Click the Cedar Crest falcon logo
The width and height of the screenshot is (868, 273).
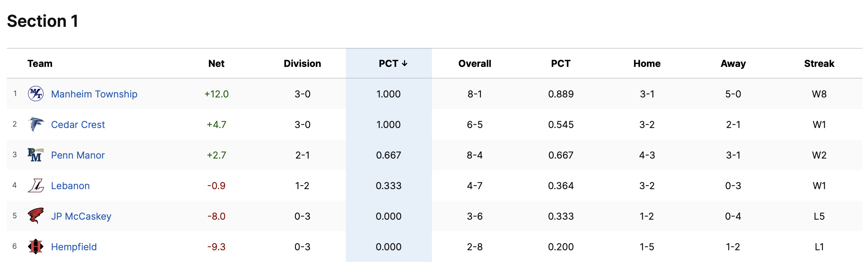click(x=36, y=124)
